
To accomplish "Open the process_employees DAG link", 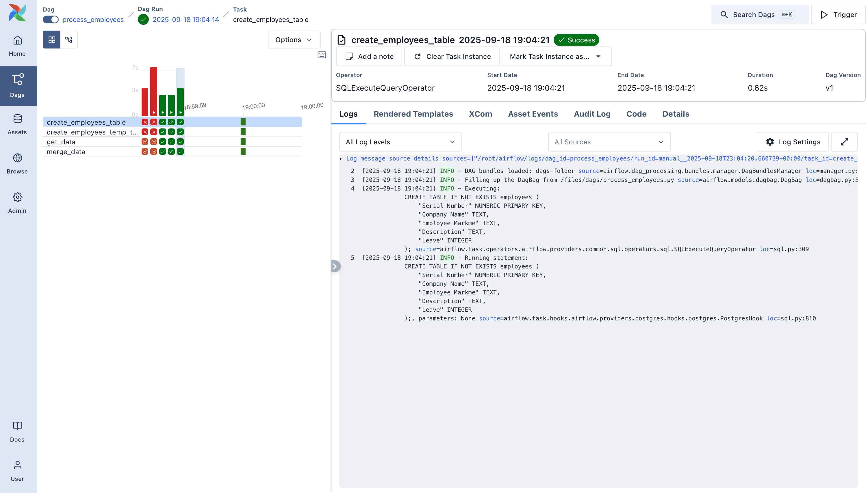I will 93,19.
